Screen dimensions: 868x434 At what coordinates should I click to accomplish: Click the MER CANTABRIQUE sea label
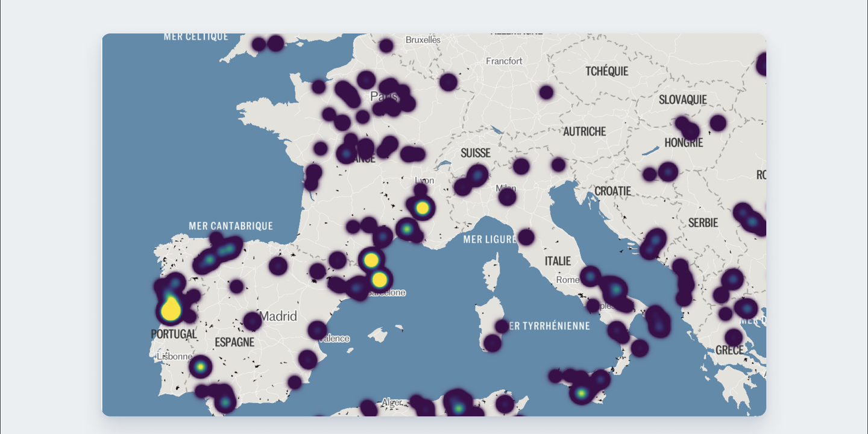pyautogui.click(x=231, y=226)
